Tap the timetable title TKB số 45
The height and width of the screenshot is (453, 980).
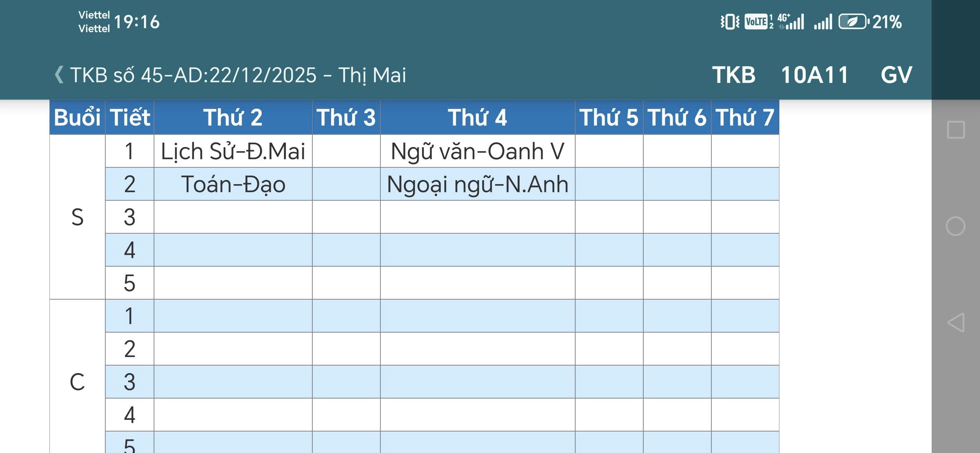(x=238, y=75)
